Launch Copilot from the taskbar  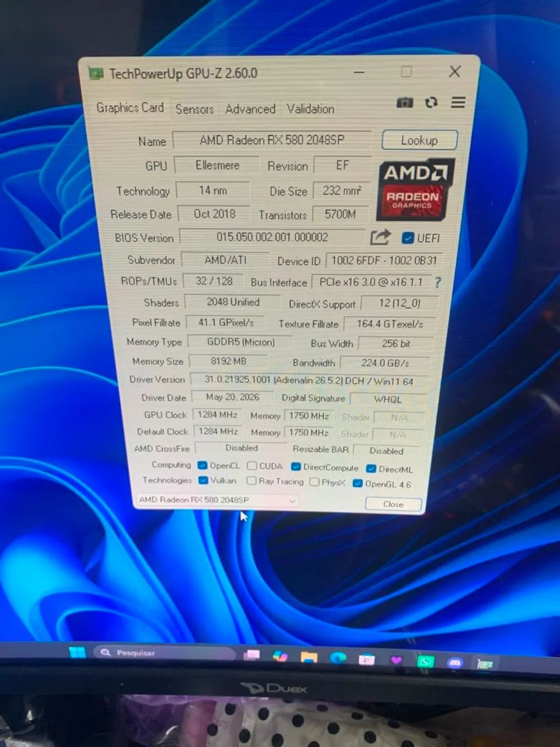click(x=280, y=657)
